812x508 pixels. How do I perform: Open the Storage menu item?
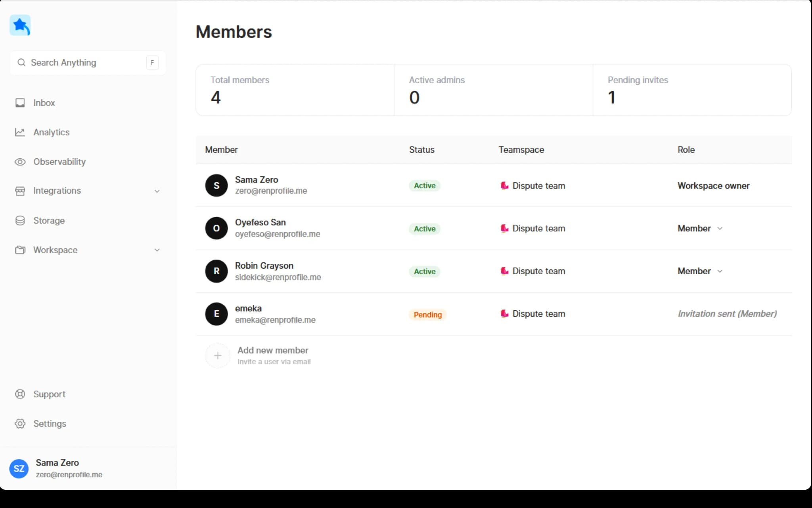pyautogui.click(x=49, y=221)
